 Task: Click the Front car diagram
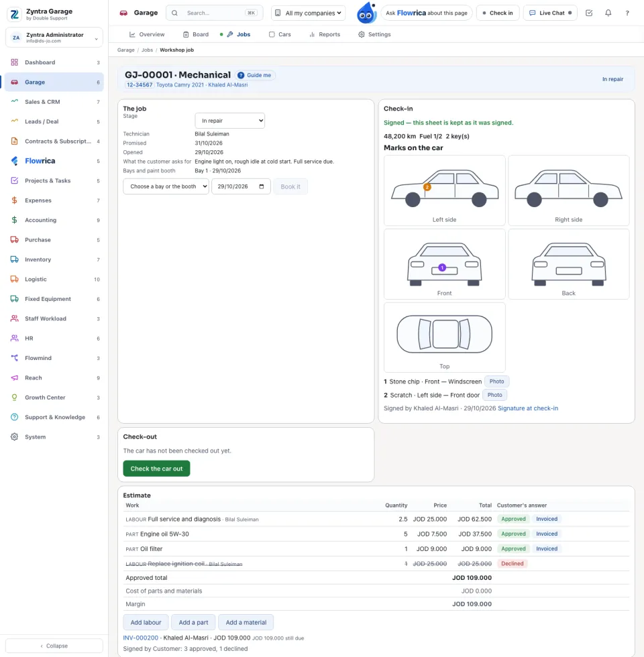point(444,264)
